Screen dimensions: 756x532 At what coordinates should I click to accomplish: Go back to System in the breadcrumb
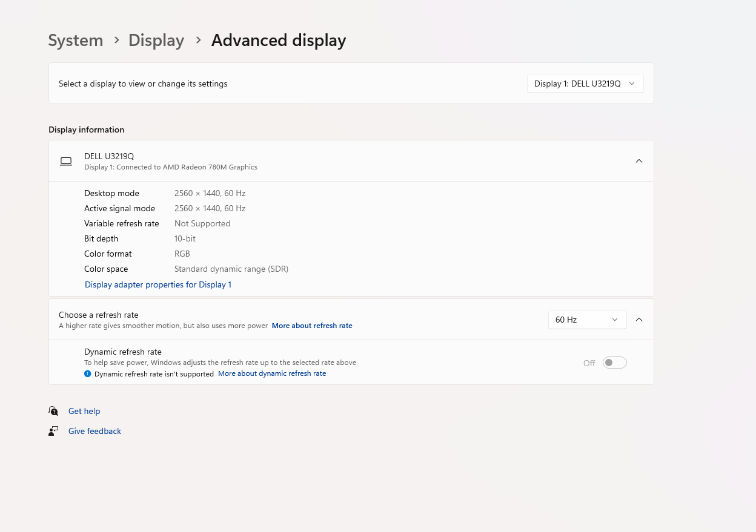(x=76, y=41)
